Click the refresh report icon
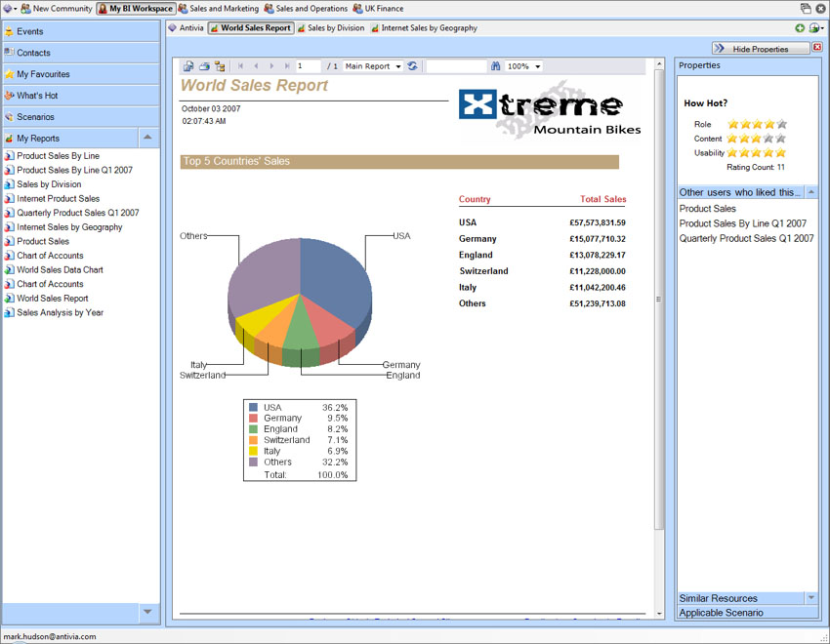Image resolution: width=830 pixels, height=644 pixels. point(413,66)
